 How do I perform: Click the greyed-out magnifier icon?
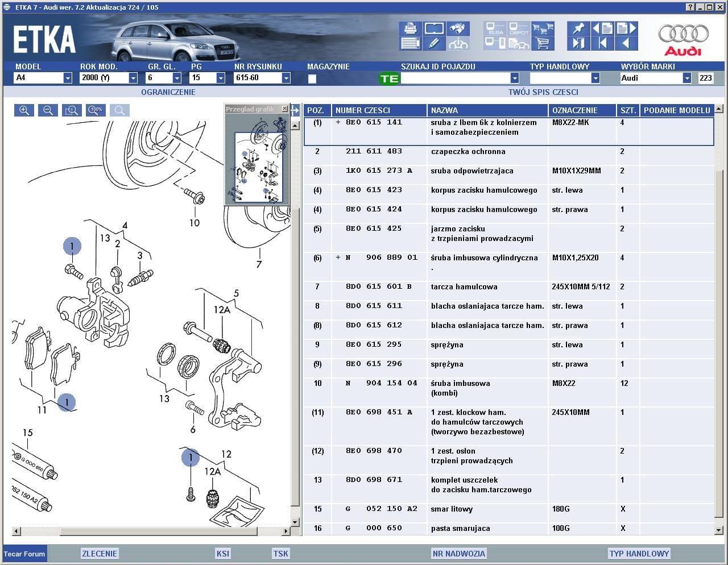(x=119, y=110)
